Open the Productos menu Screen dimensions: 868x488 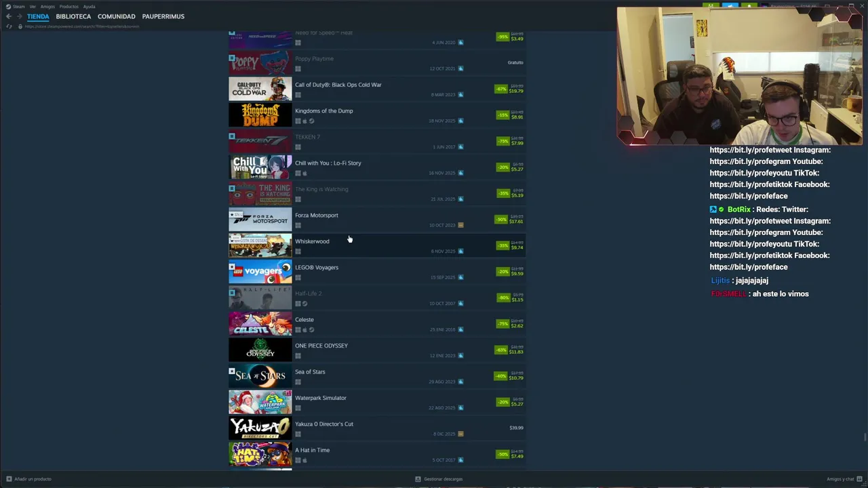[x=68, y=6]
